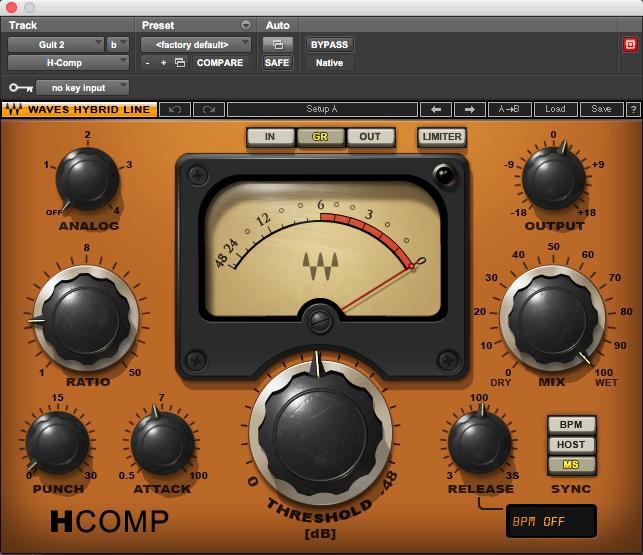Click the Waves Hybrid Line logo
This screenshot has height=555, width=643.
[80, 110]
